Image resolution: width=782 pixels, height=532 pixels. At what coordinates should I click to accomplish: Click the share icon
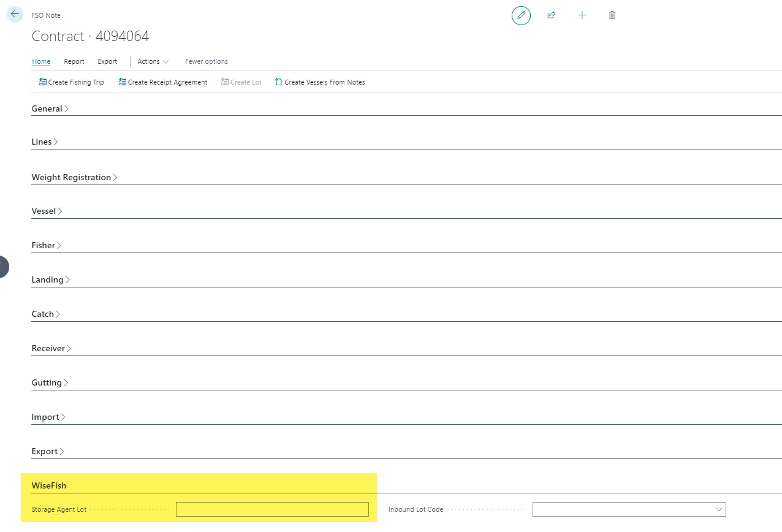(x=552, y=15)
